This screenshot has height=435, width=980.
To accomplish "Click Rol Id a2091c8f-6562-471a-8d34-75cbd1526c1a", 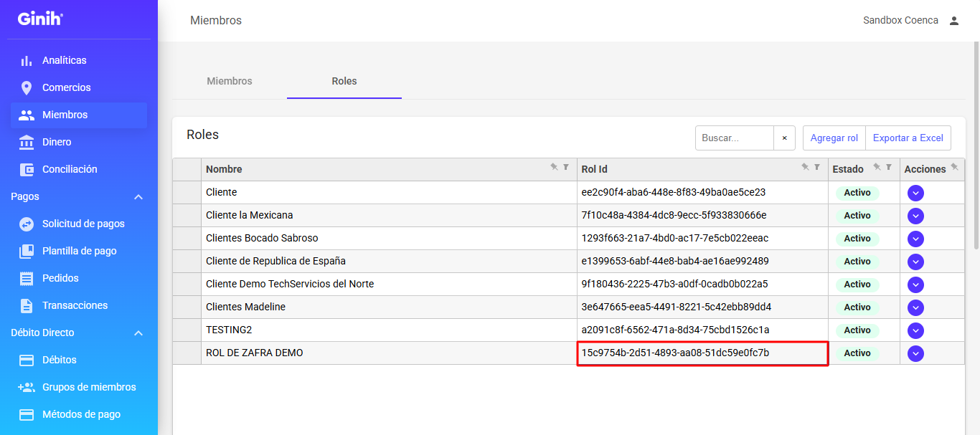I will 702,330.
